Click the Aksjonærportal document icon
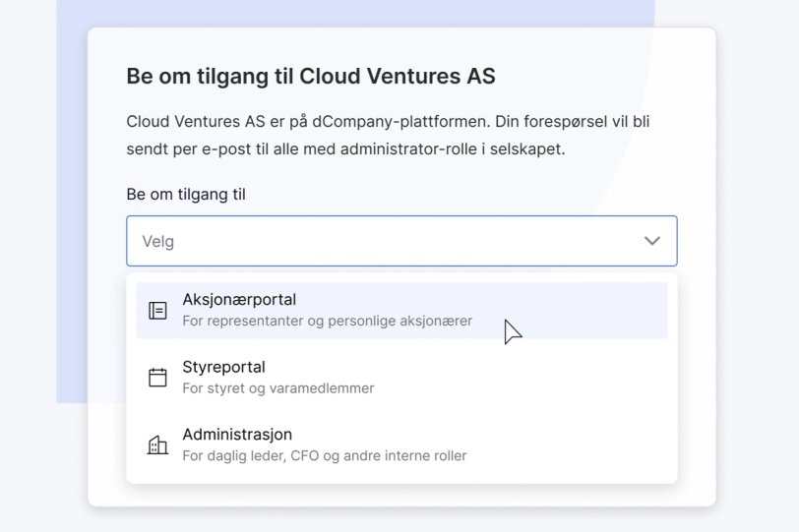This screenshot has height=532, width=799. tap(157, 310)
